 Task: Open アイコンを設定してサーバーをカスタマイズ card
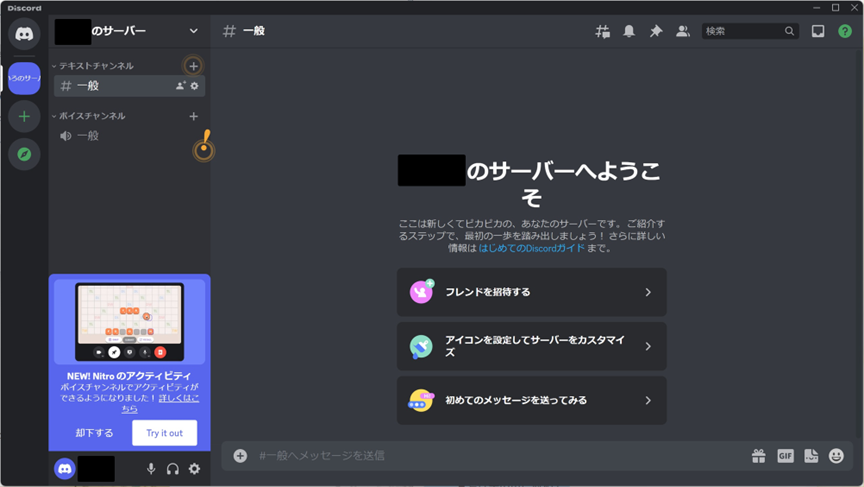click(x=532, y=347)
